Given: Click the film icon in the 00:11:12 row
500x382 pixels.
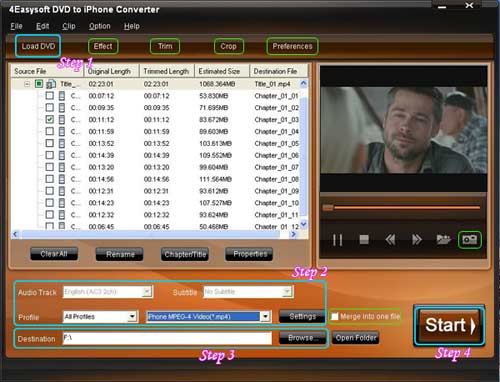Looking at the screenshot, I should click(x=62, y=120).
